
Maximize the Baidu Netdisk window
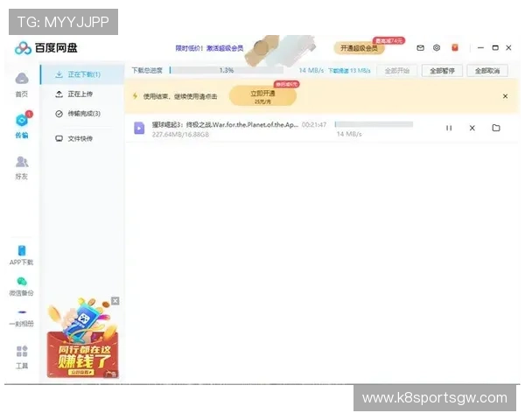[x=495, y=48]
